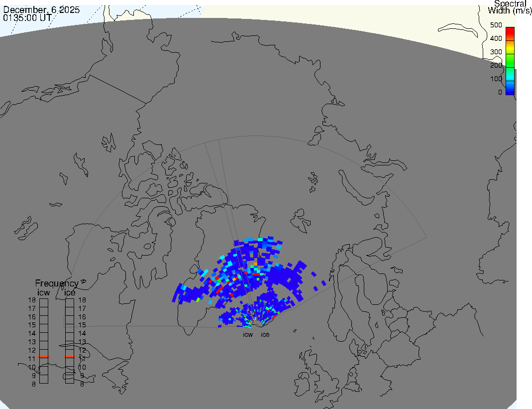
Task: Click the ice header above the frequency bar
Action: click(70, 292)
